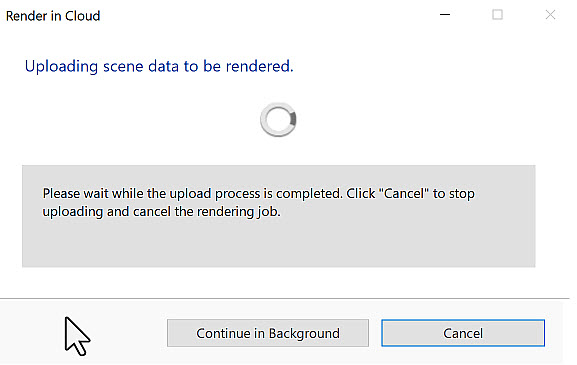Click the Render in Cloud title text
Screen dimensions: 577x365
tap(53, 16)
